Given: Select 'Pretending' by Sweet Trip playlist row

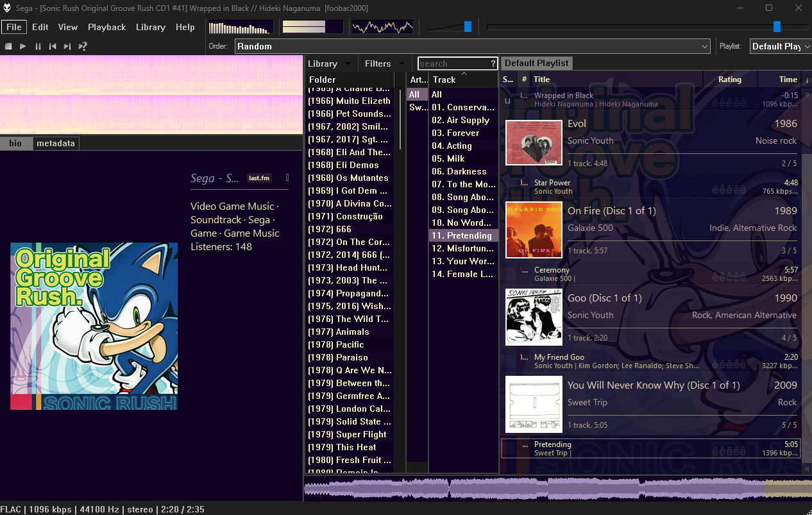Looking at the screenshot, I should click(x=650, y=448).
